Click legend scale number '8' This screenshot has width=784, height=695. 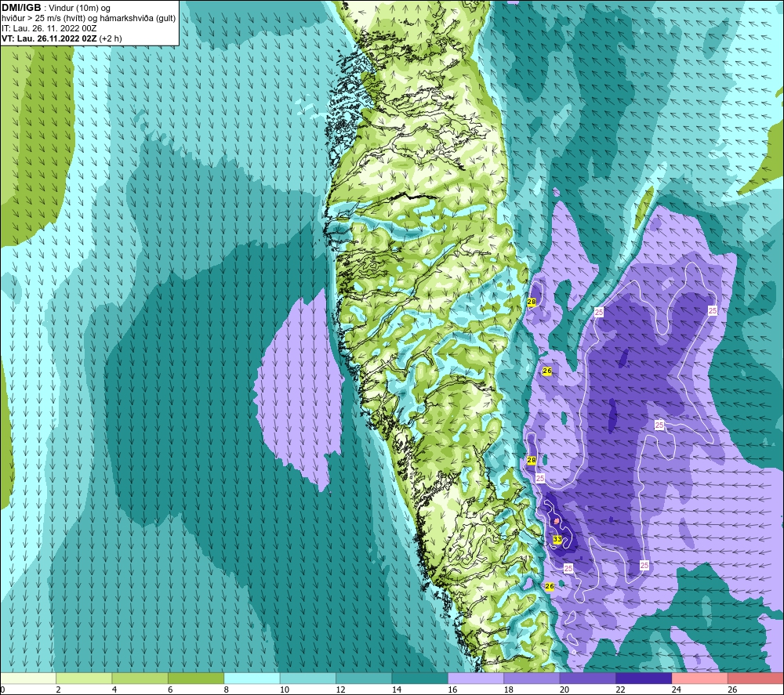[x=227, y=690]
